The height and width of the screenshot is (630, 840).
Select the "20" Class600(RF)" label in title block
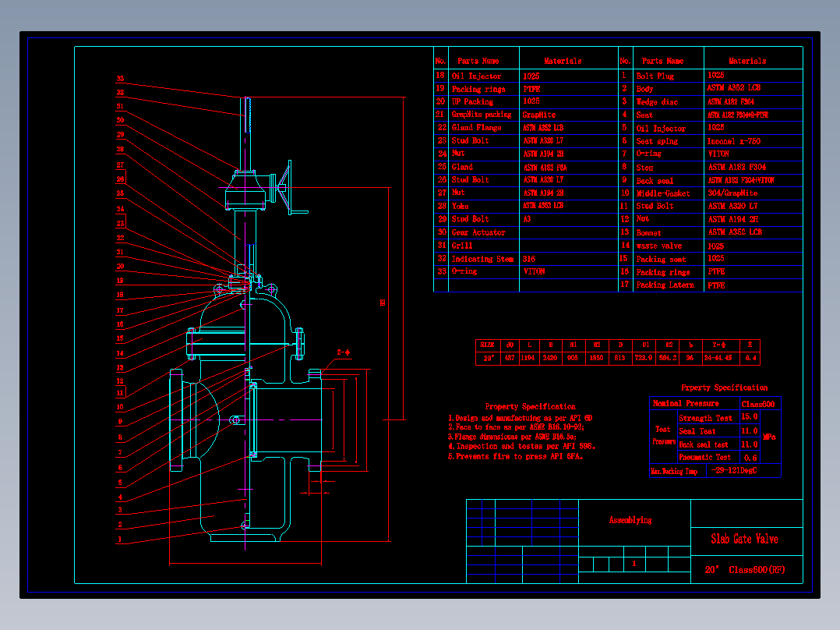(x=745, y=569)
